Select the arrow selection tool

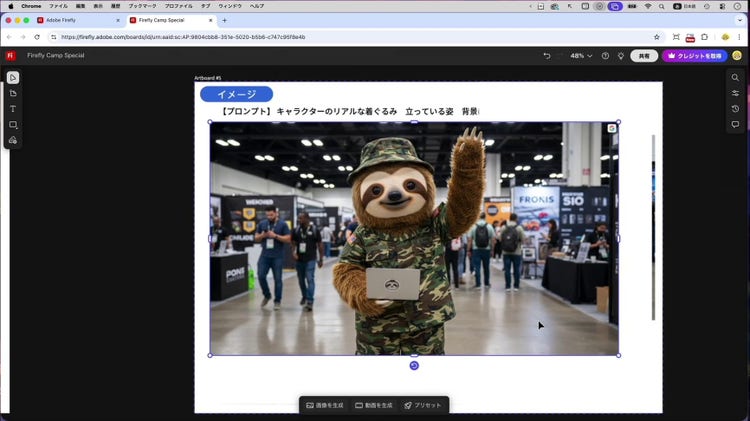pos(13,78)
